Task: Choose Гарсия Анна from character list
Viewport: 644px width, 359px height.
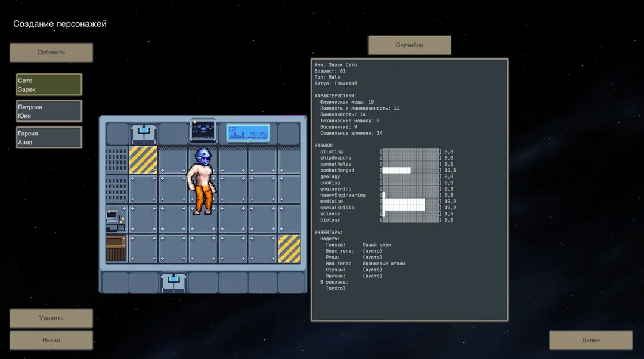Action: click(49, 137)
